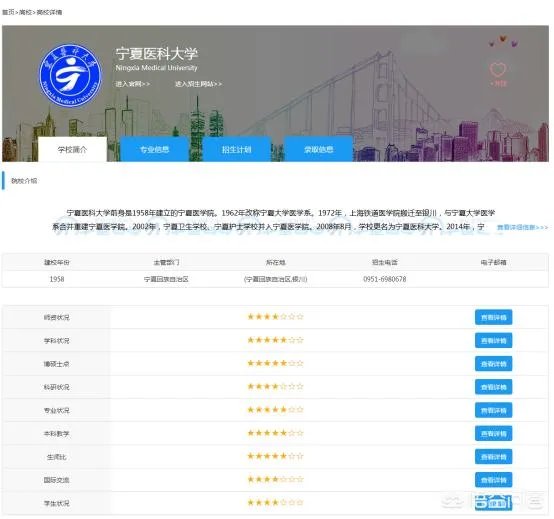Click the star rating of 专业状况
The height and width of the screenshot is (519, 554).
(x=275, y=410)
